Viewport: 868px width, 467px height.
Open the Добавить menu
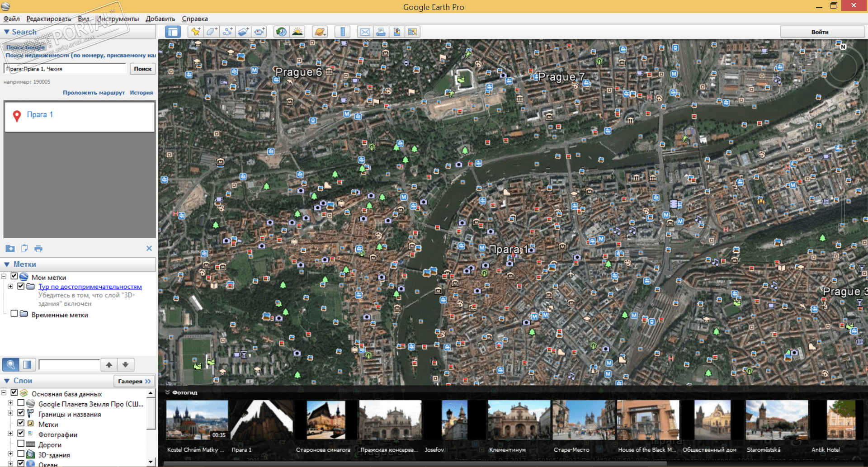click(x=160, y=19)
